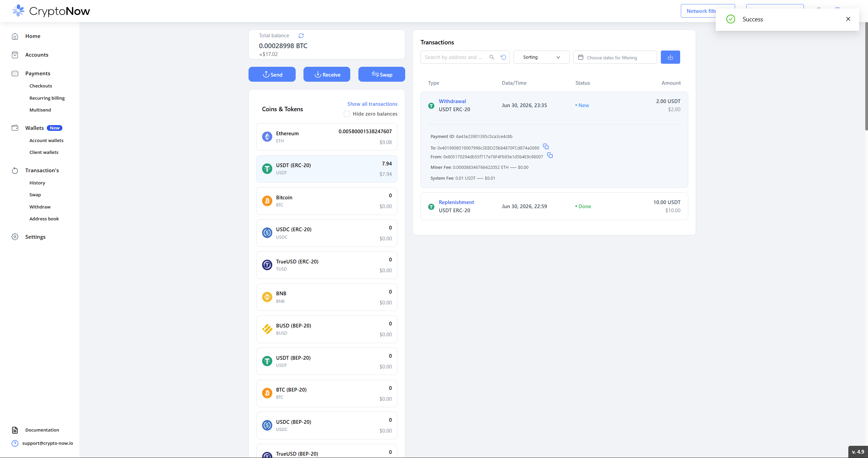Open Recurring billing
Image resolution: width=868 pixels, height=458 pixels.
pos(47,98)
